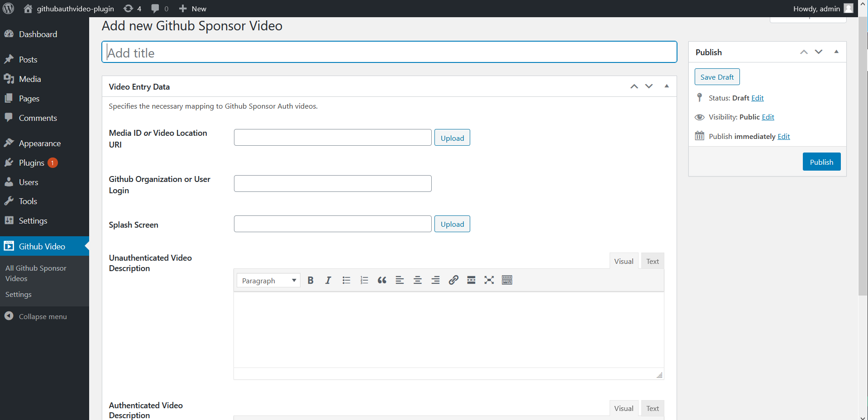
Task: Switch Authenticated description to Visual tab
Action: click(x=624, y=408)
